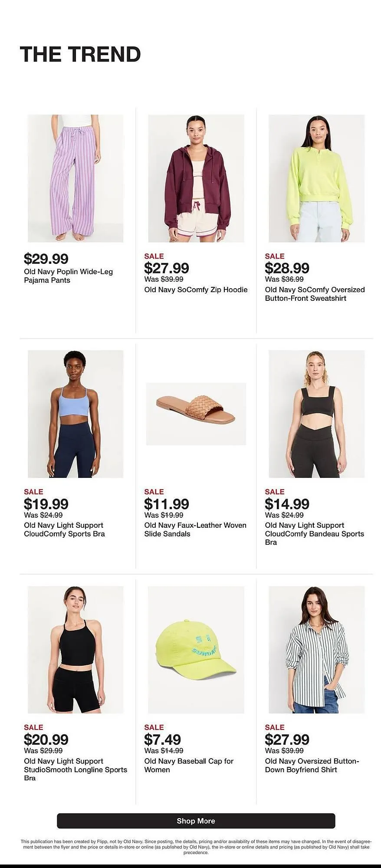This screenshot has height=868, width=381.
Task: Open the Old Navy SoComfy Zip Hoodie link
Action: [196, 289]
